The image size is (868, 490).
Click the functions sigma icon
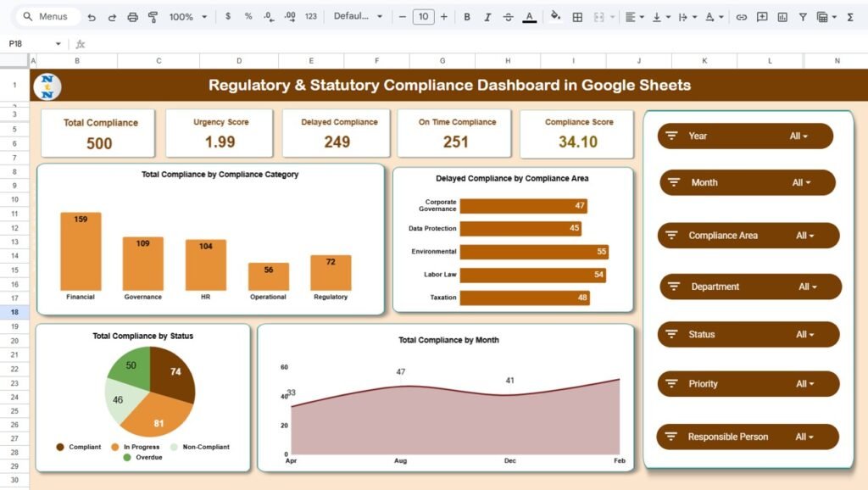[849, 17]
